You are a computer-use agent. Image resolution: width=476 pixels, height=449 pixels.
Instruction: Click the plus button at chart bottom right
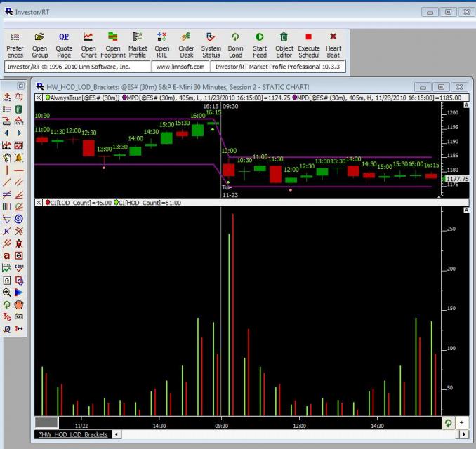click(x=461, y=423)
